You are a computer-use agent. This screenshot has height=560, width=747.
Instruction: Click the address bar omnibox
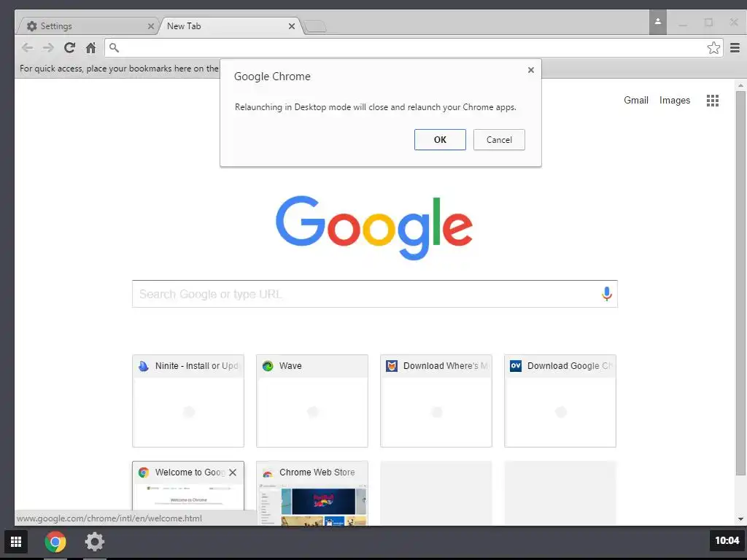click(x=414, y=47)
